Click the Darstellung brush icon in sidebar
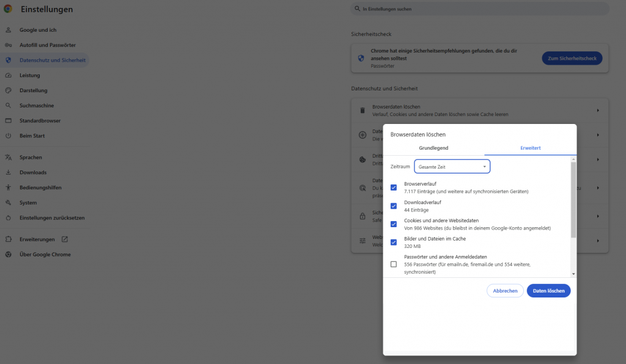This screenshot has width=626, height=364. (x=9, y=90)
